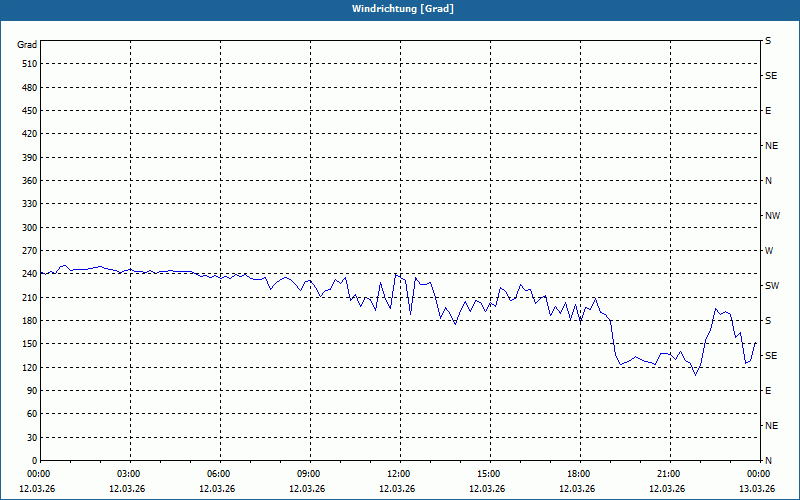Viewport: 800px width, 500px height.
Task: Click the 06:00 time axis label
Action: [220, 474]
